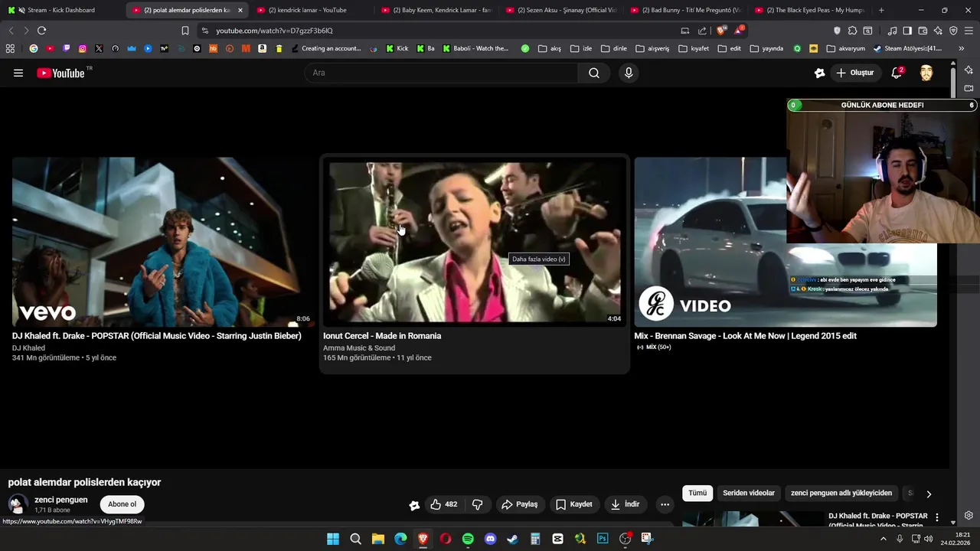Open a new browser tab
This screenshot has width=980, height=551.
coord(881,10)
